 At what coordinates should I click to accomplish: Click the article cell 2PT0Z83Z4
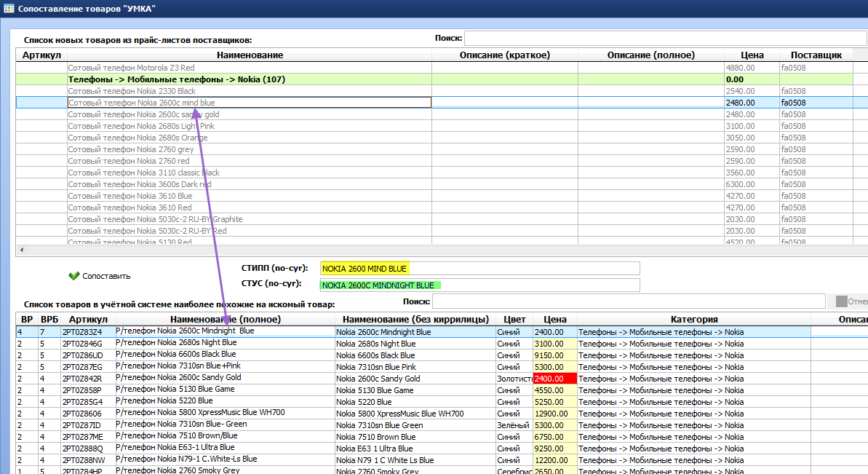click(x=88, y=332)
